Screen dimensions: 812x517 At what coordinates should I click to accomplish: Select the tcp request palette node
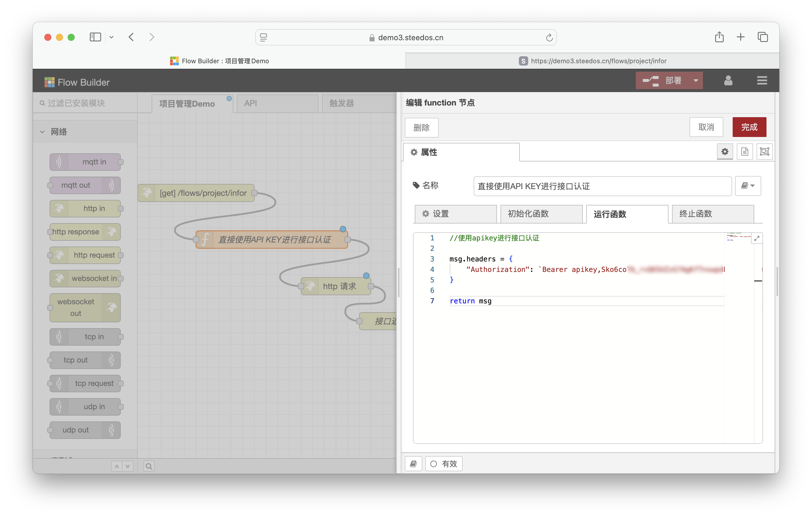(85, 383)
